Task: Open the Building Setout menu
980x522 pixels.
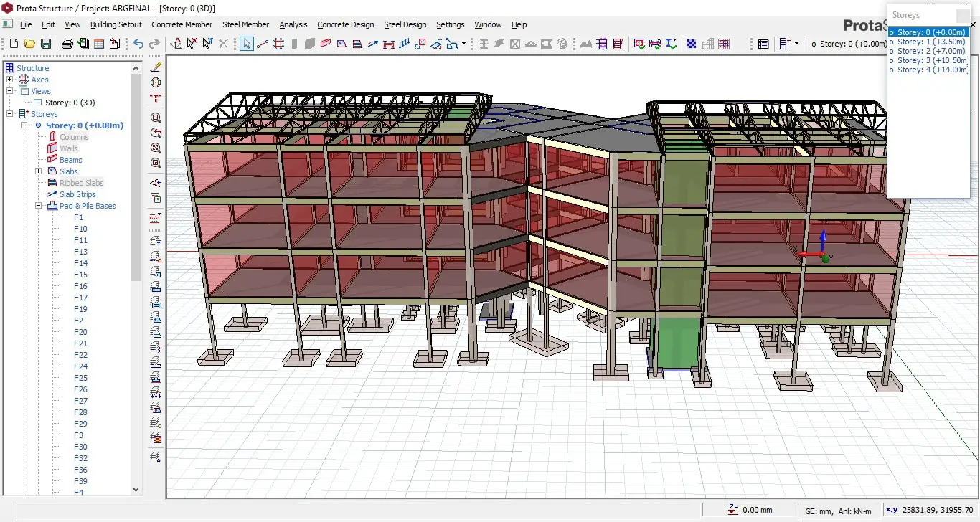Action: click(x=116, y=24)
